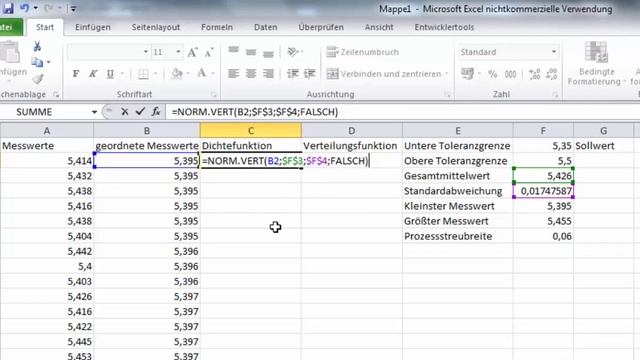Click the Cut scissors icon
Screen dimensions: 640x360
(37, 46)
